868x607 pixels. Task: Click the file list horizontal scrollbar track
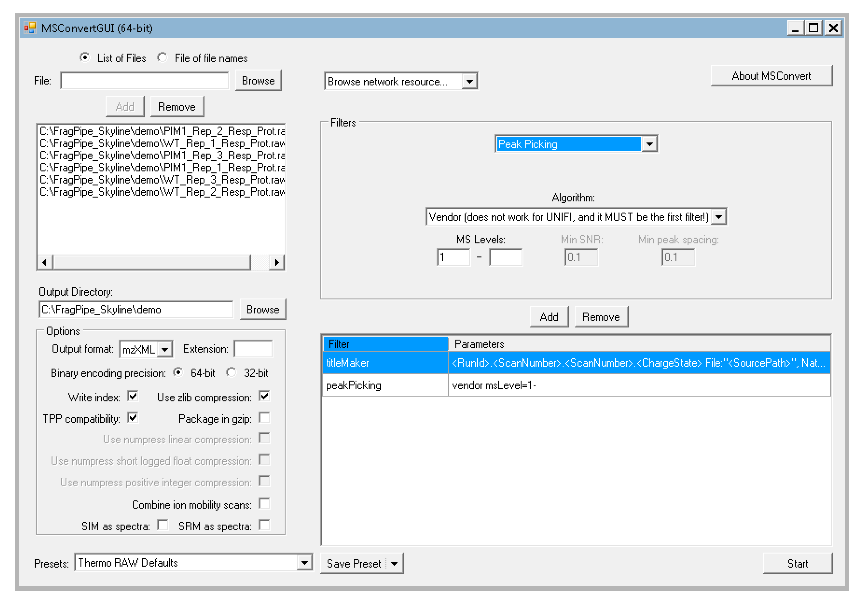[260, 262]
